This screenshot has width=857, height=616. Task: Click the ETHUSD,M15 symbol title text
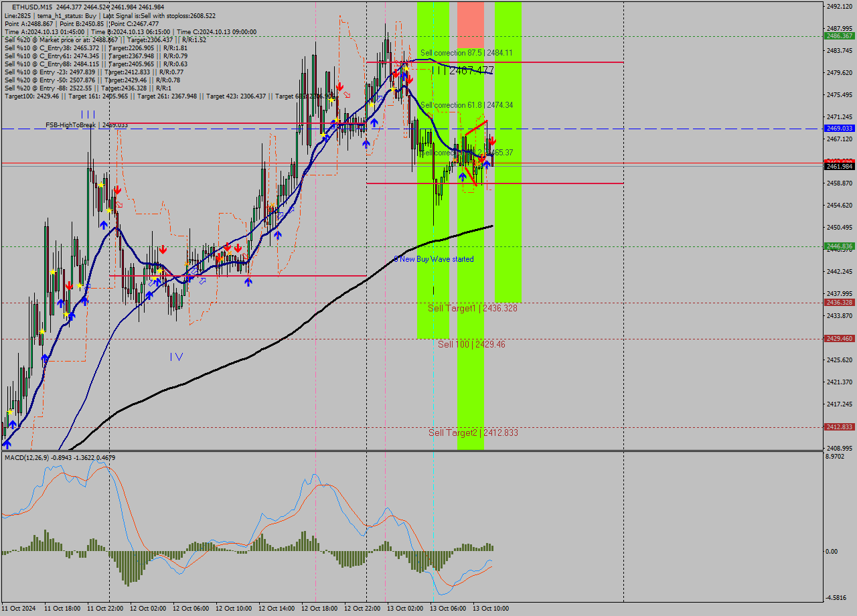(x=33, y=7)
